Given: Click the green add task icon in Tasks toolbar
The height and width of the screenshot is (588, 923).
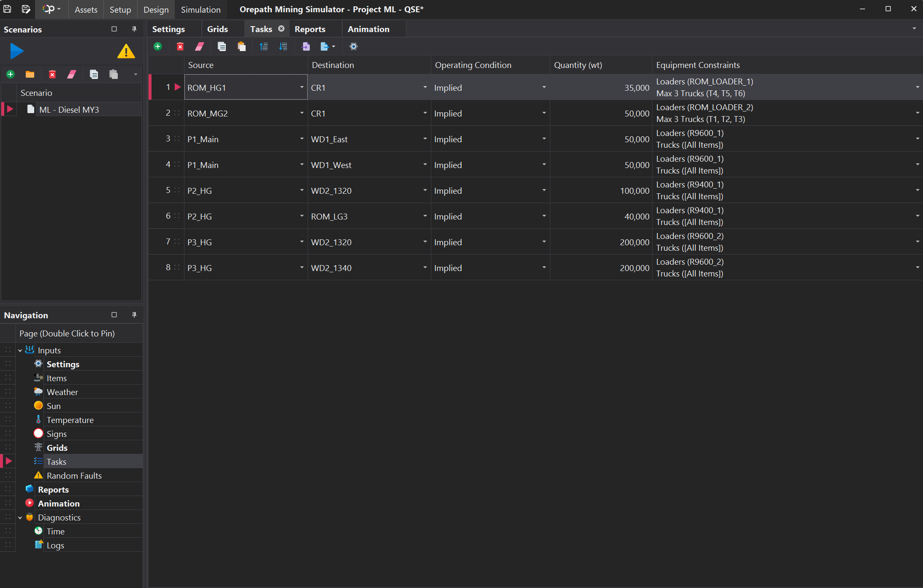Looking at the screenshot, I should 158,46.
